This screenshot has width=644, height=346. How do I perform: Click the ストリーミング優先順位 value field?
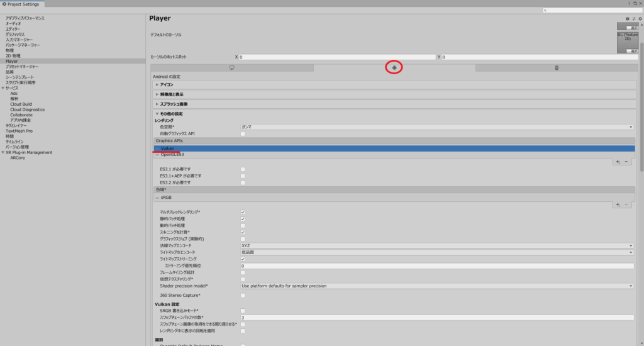[x=437, y=266]
